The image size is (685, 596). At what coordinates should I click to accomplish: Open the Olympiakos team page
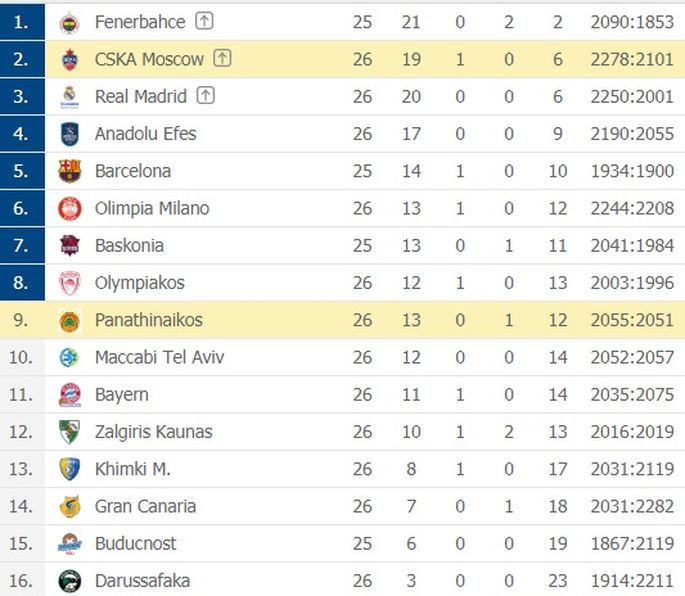140,283
